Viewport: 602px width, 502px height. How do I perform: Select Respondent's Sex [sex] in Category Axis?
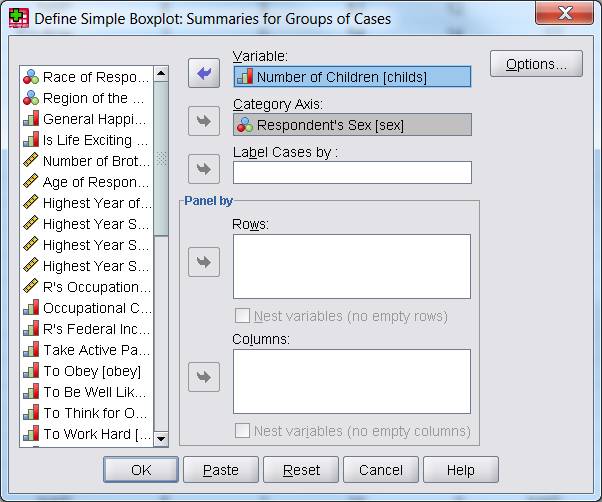point(352,125)
